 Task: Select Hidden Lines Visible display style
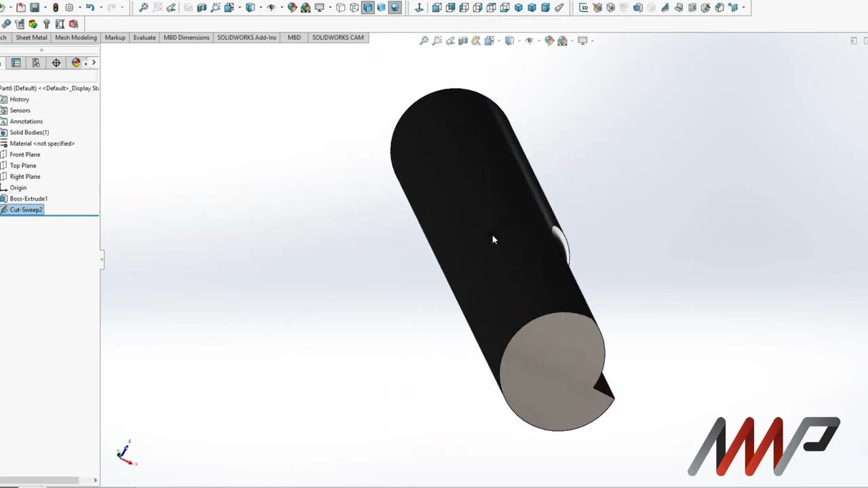pos(354,7)
